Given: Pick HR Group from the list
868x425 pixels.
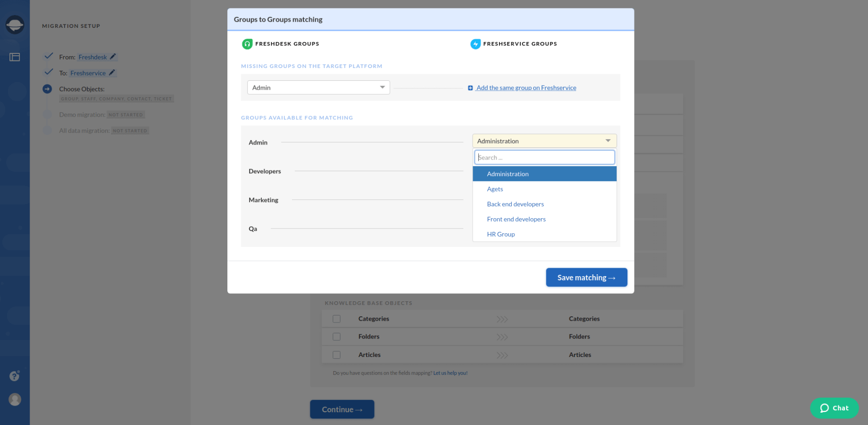Looking at the screenshot, I should tap(544, 234).
